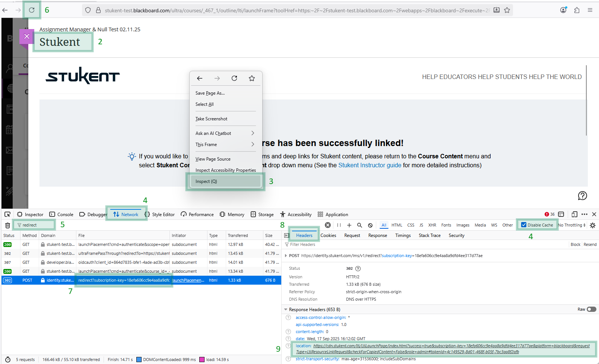The width and height of the screenshot is (599, 364).
Task: Open the Storage devtools tab
Action: (x=262, y=214)
